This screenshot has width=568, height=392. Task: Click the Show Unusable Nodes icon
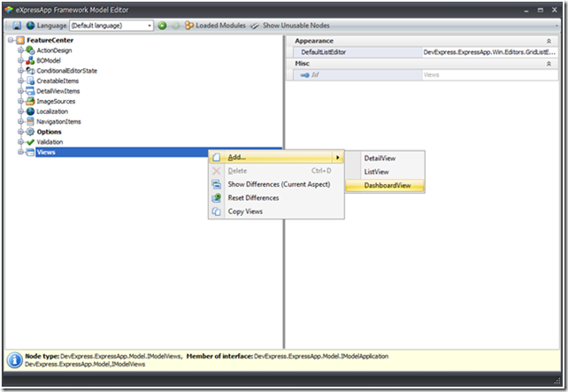point(255,26)
